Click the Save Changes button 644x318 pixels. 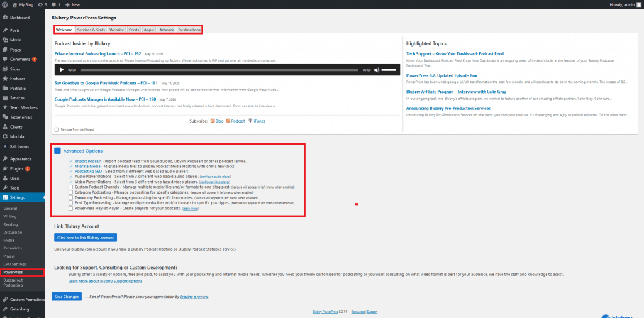67,296
